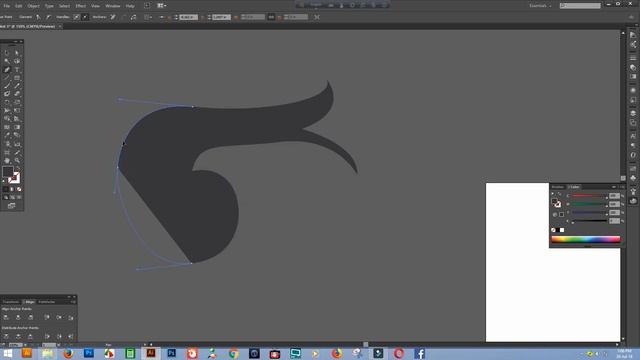This screenshot has height=360, width=640.
Task: Set toolbox paint to Color
Action: 6,189
